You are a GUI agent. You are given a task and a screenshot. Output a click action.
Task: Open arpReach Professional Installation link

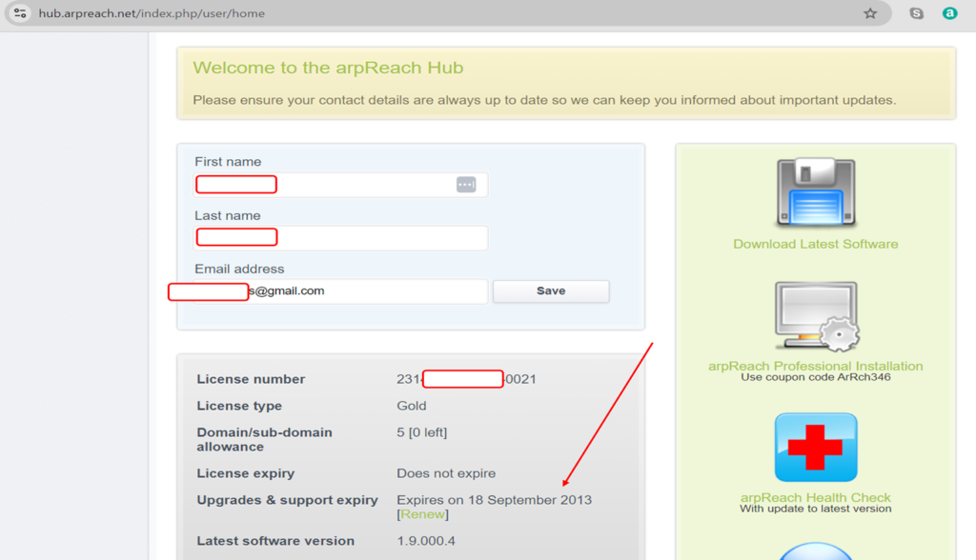tap(816, 366)
